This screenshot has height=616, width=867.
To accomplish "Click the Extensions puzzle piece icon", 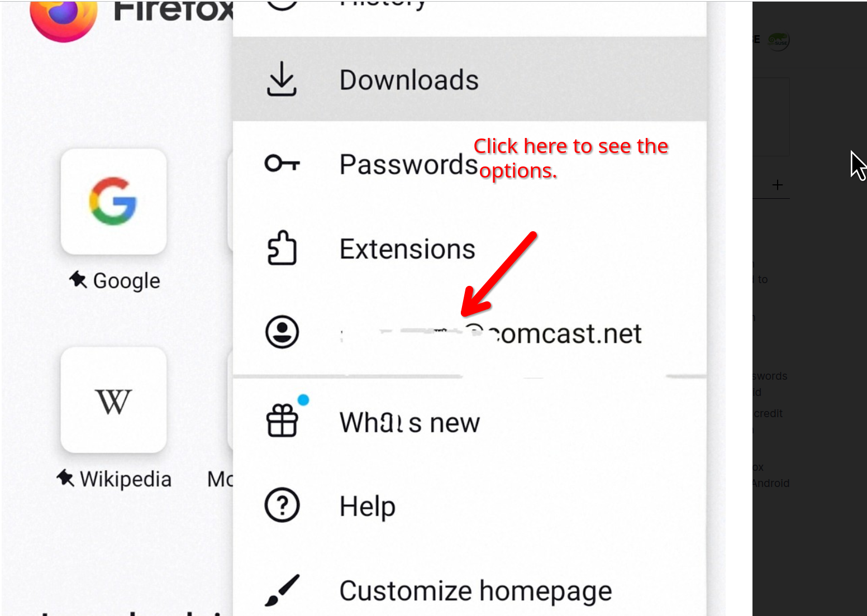I will pos(282,247).
